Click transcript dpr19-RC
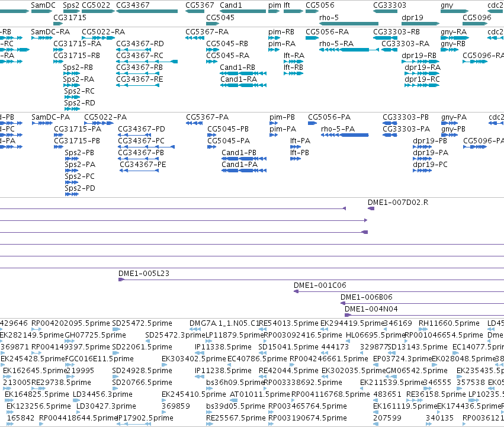The width and height of the screenshot is (504, 427). click(x=422, y=79)
